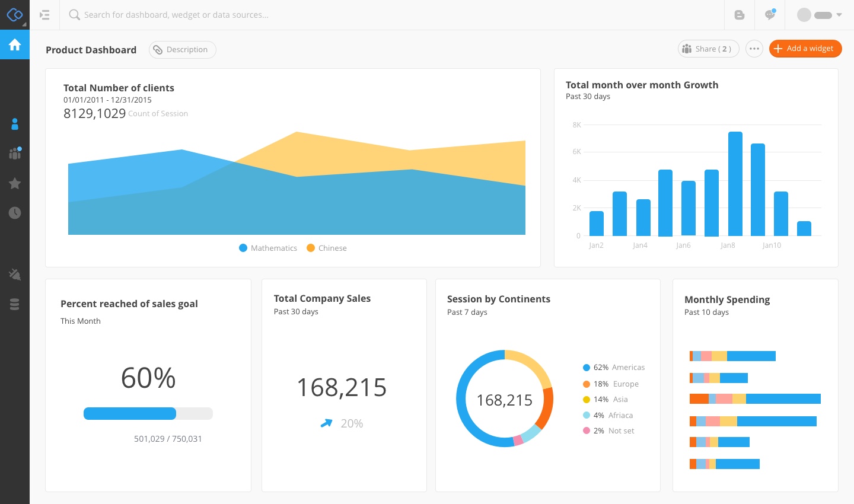Open Share settings showing 2 collaborators

(708, 49)
